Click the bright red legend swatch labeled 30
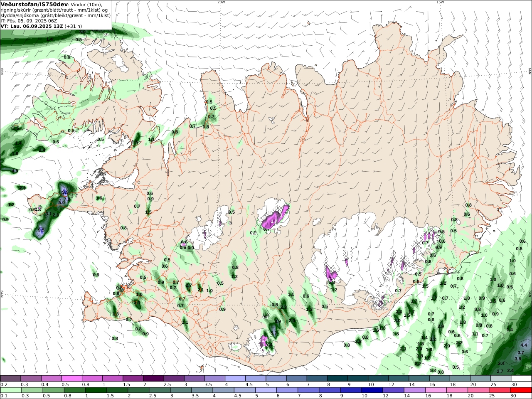The image size is (532, 399). pyautogui.click(x=521, y=390)
